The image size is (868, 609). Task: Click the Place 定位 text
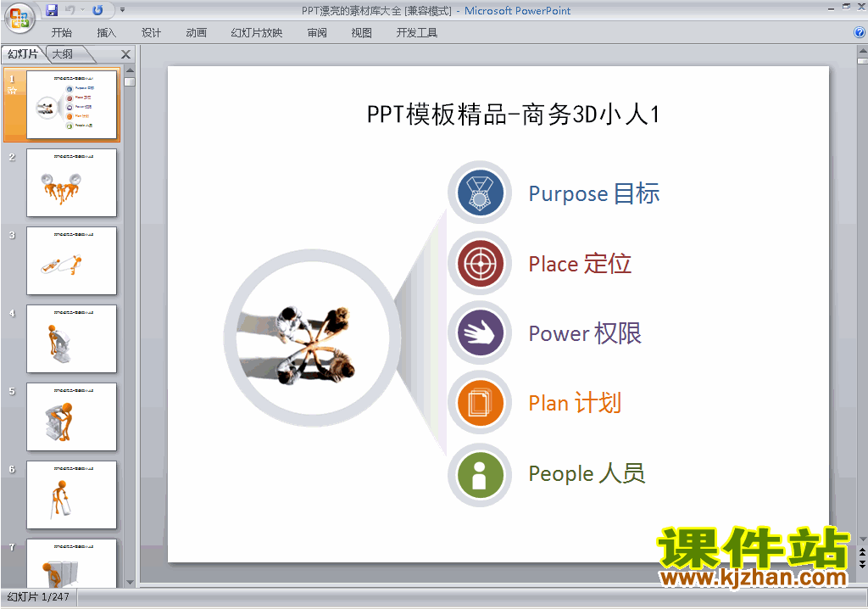[x=580, y=264]
